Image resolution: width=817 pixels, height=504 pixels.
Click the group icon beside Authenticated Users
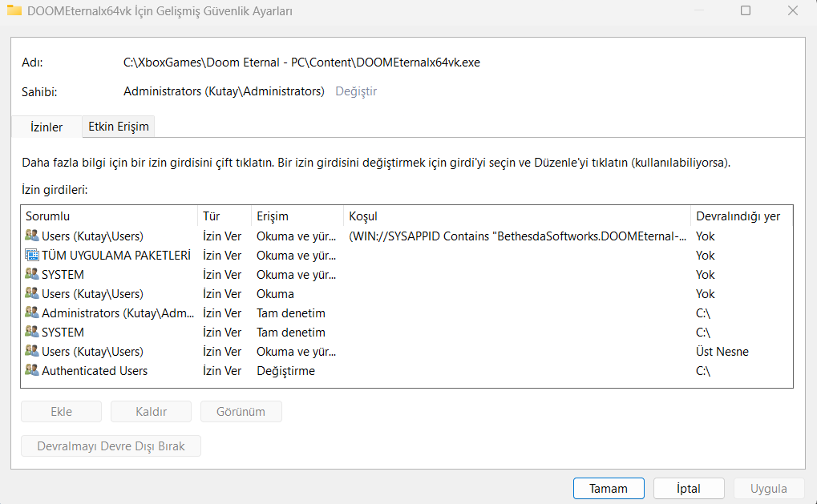pos(32,370)
